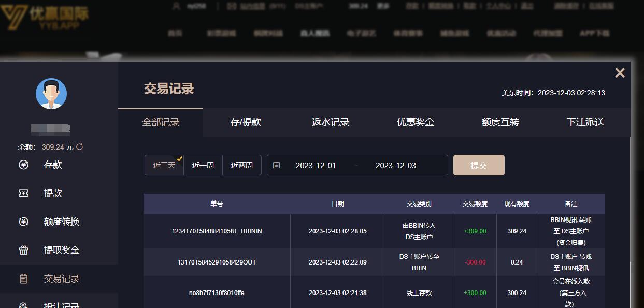Screen dimensions: 644x308
Task: Click order number 1317015845291058429OUT
Action: [x=217, y=262]
